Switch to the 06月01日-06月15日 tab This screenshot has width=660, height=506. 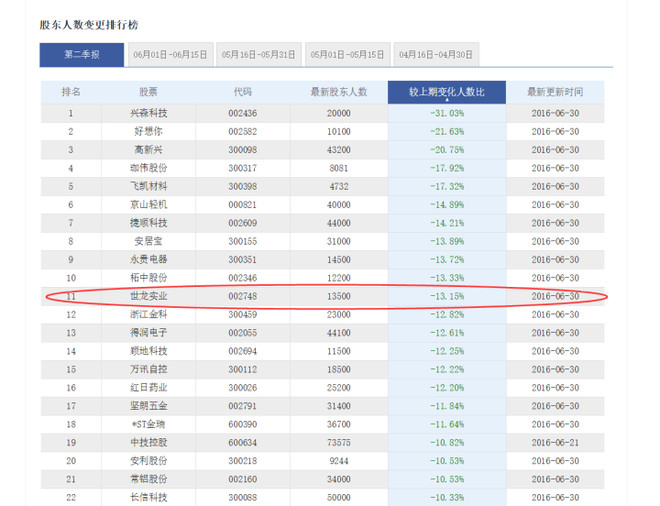(170, 54)
